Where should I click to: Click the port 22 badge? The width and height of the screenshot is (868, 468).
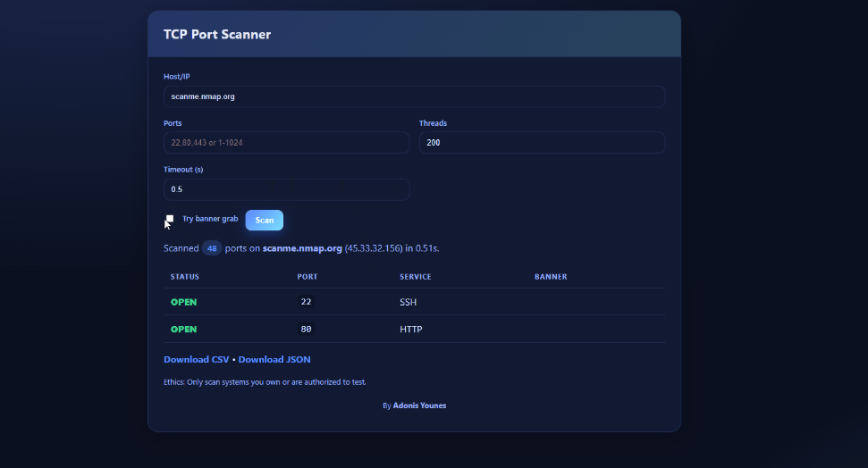pos(306,302)
